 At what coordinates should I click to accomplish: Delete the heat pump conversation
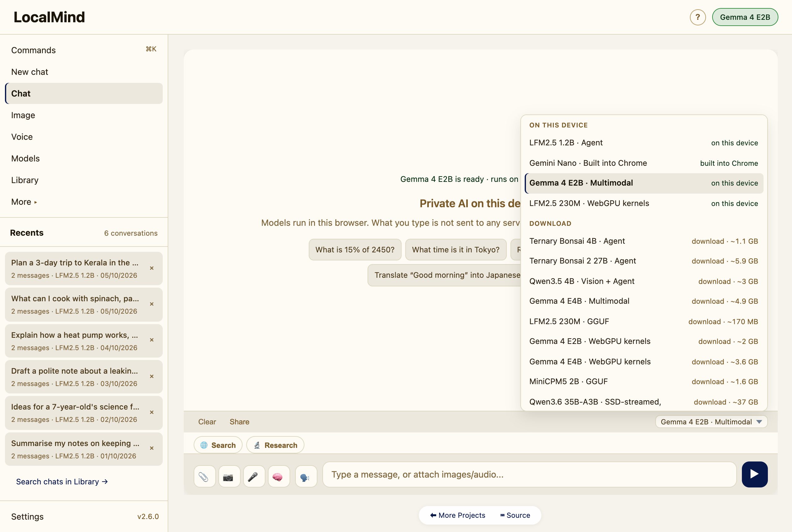pyautogui.click(x=152, y=340)
